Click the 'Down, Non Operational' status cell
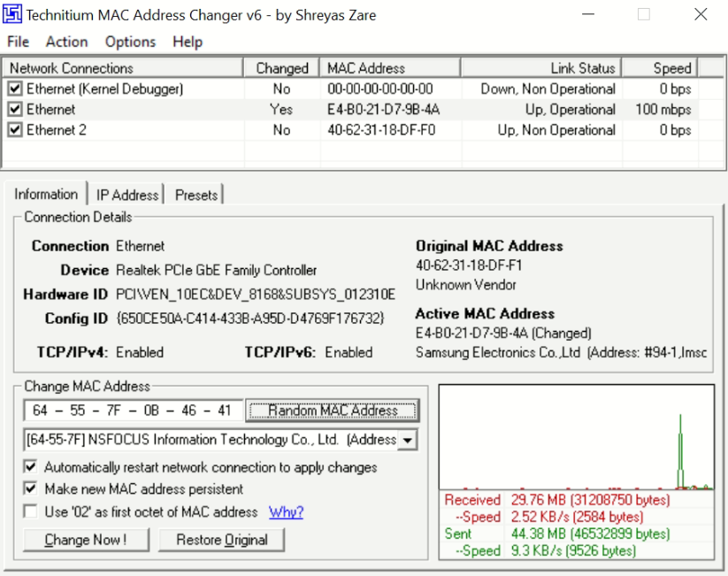 pyautogui.click(x=548, y=88)
